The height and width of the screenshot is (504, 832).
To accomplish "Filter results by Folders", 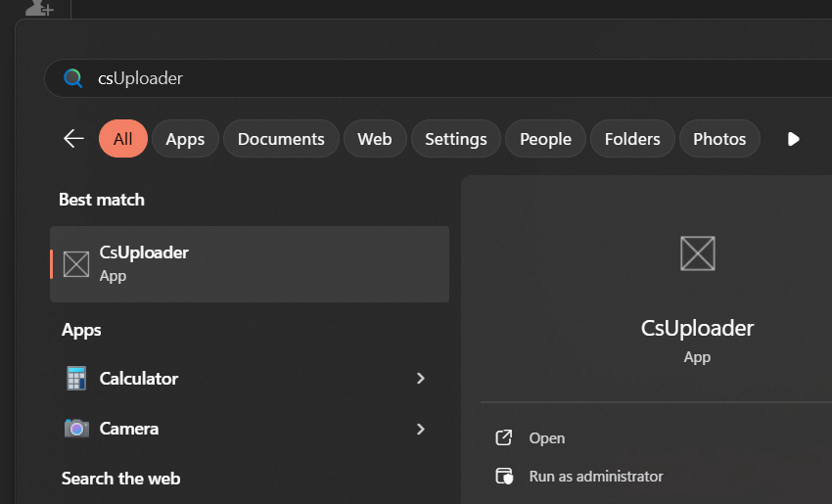I will [x=631, y=139].
